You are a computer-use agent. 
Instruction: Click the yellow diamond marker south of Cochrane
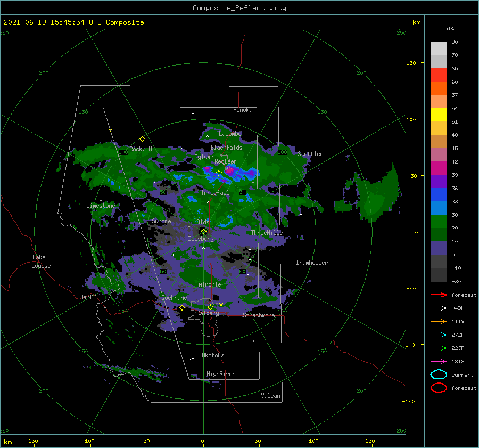tap(182, 307)
